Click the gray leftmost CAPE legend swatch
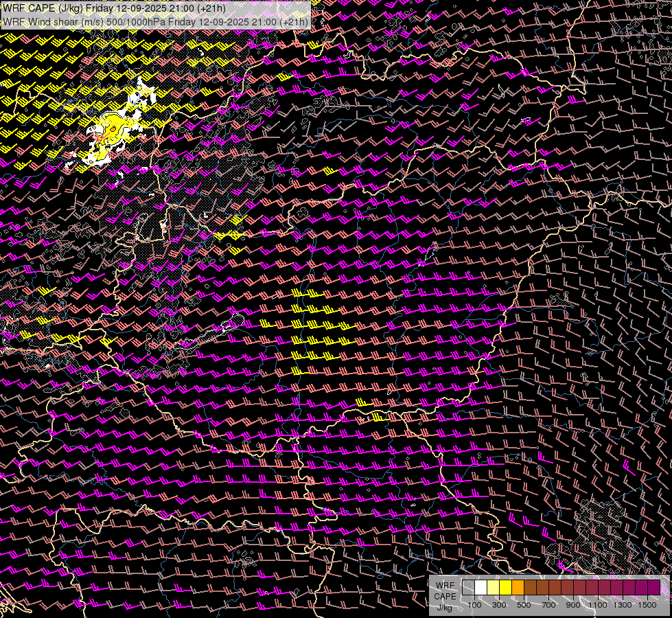The height and width of the screenshot is (618, 672). [x=468, y=588]
